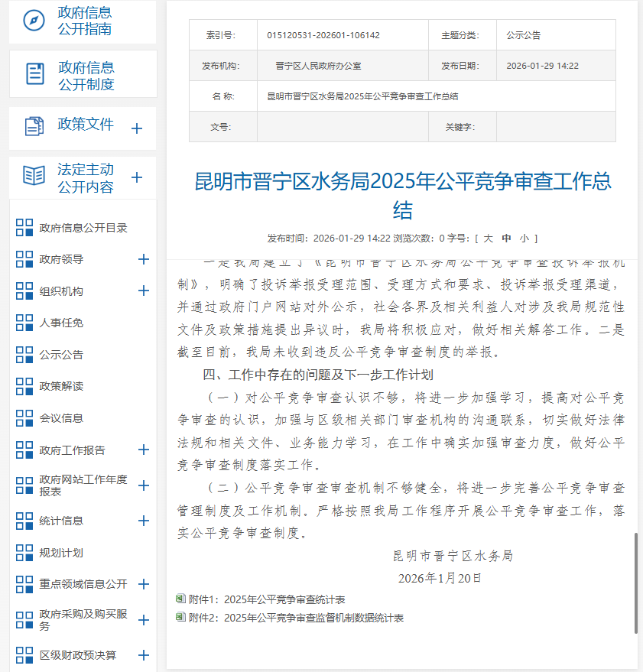Viewport: 643px width, 672px height.
Task: Expand the 组织机构 submenu
Action: (143, 291)
